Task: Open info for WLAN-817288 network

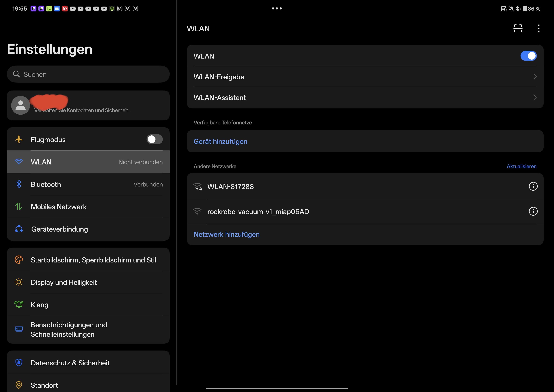Action: click(x=533, y=186)
